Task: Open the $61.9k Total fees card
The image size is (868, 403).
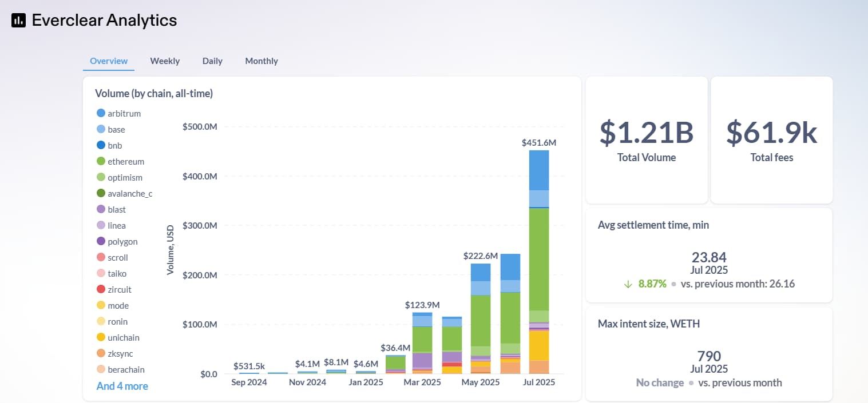Action: click(x=771, y=140)
